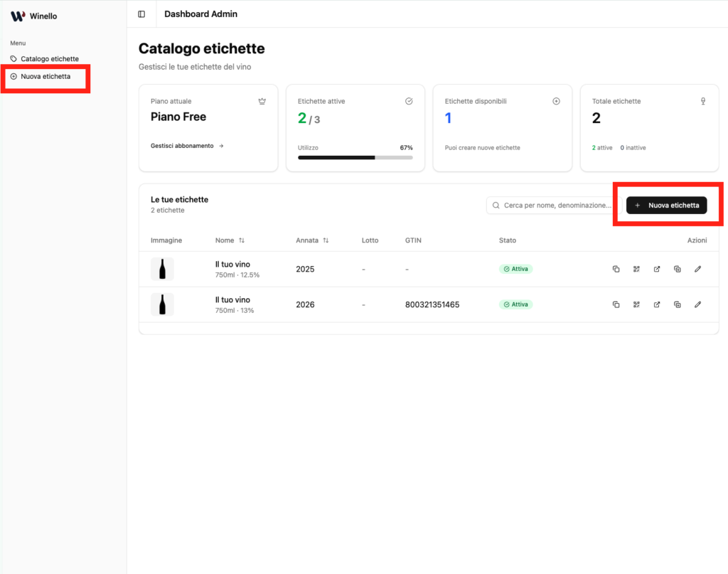The height and width of the screenshot is (574, 728).
Task: Click the pencil icon for the 2026 wine
Action: 697,304
